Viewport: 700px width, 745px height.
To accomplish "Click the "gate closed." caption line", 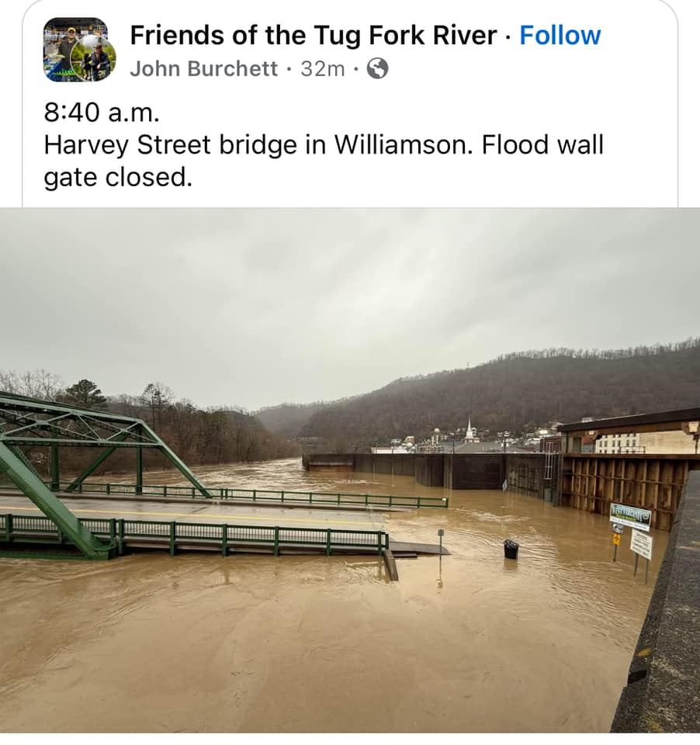I will point(118,177).
